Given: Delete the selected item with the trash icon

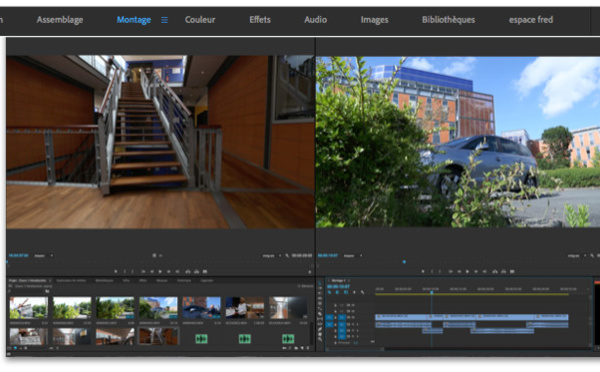Looking at the screenshot, I should point(308,348).
